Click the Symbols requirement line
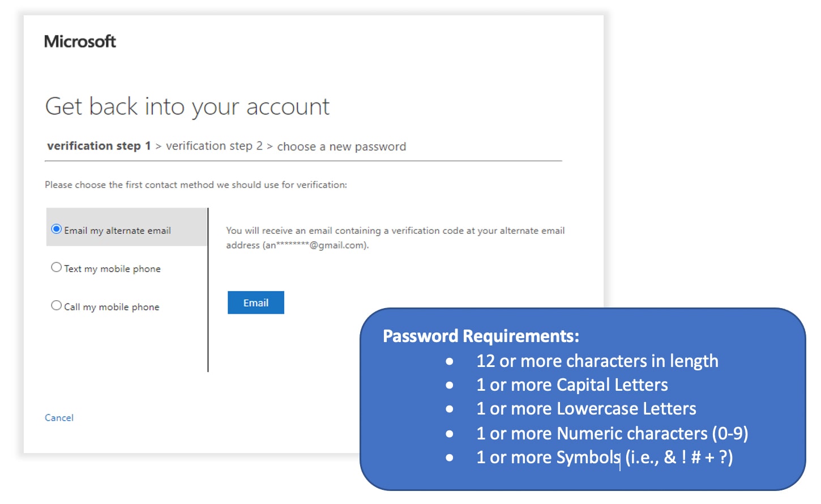 point(605,458)
